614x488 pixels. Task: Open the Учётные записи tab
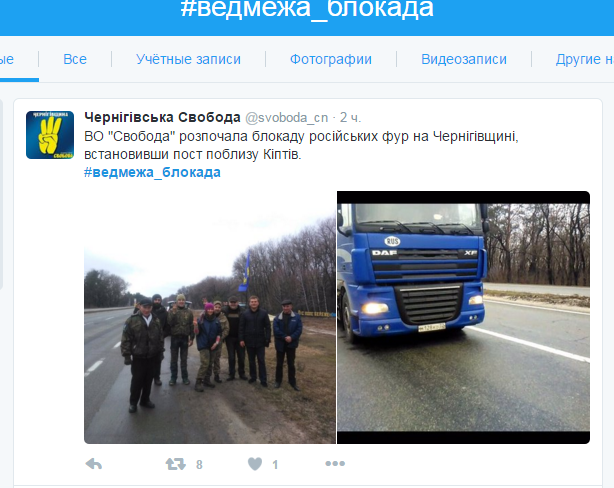188,59
